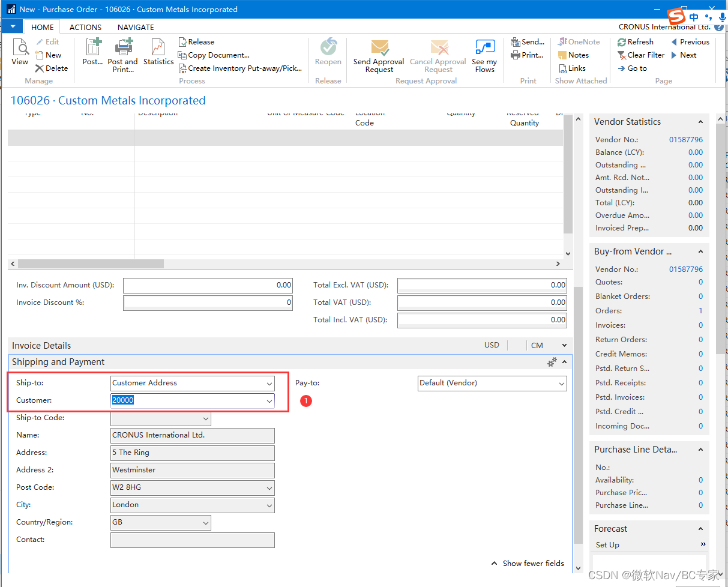This screenshot has width=728, height=587.
Task: Collapse the Shipping and Payment section
Action: tap(564, 361)
